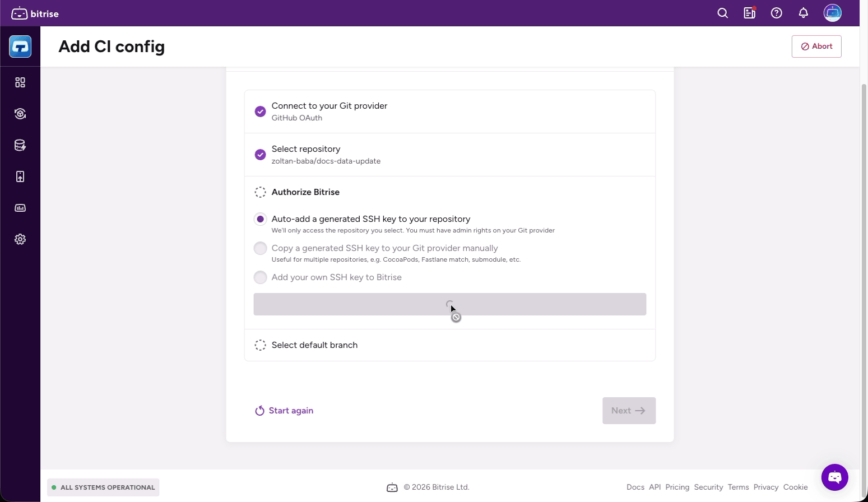Click the Authorize Bitrise step circle
Viewport: 868px width, 502px height.
click(260, 192)
